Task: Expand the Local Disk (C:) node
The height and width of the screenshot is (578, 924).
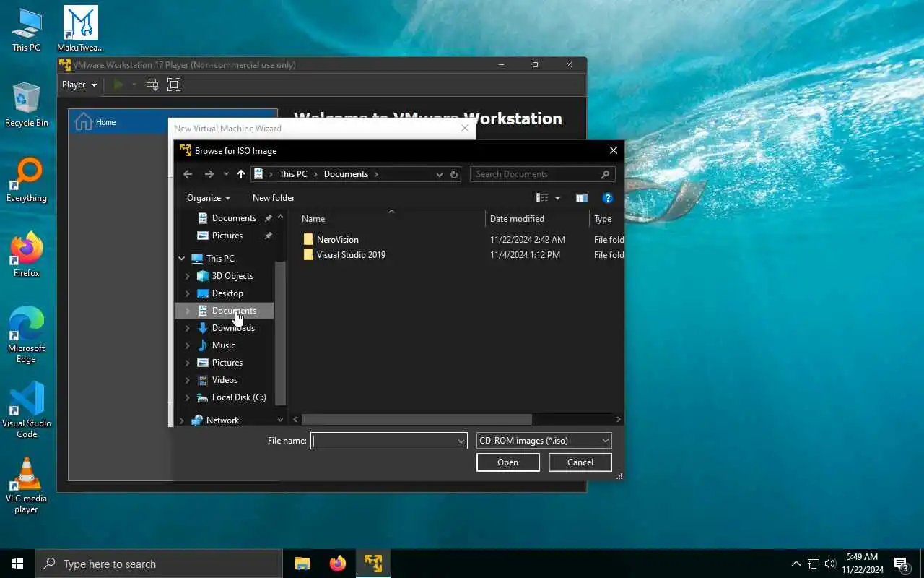Action: click(188, 397)
